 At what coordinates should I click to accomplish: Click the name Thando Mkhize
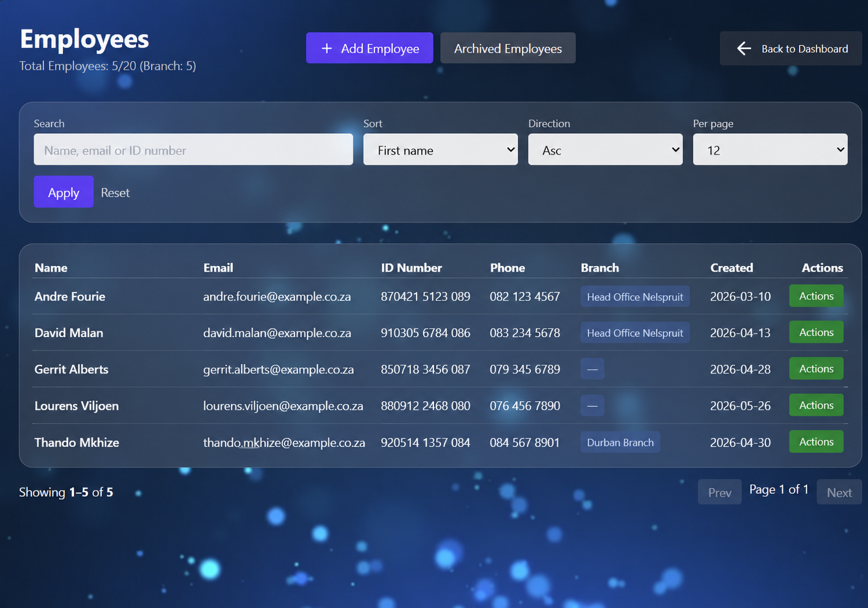tap(77, 442)
